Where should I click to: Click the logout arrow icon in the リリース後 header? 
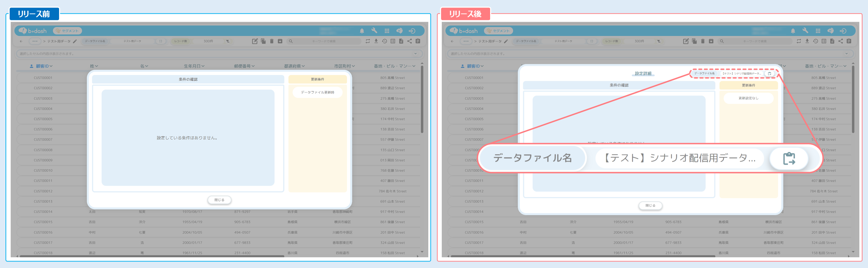pos(843,31)
